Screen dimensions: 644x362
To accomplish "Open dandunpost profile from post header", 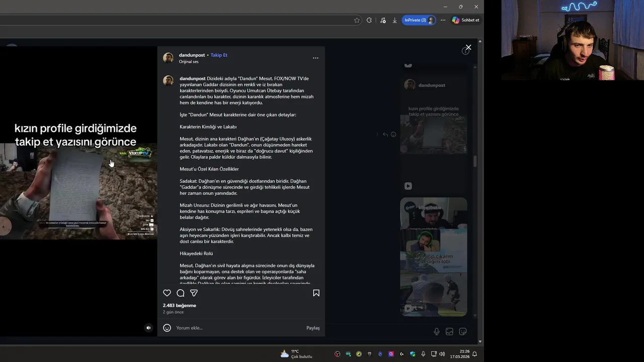I will click(x=192, y=55).
